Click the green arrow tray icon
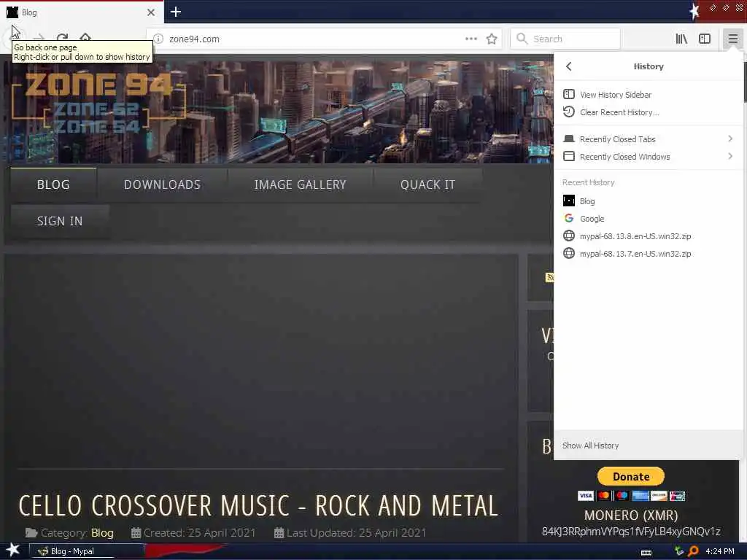747x560 pixels. click(x=678, y=551)
